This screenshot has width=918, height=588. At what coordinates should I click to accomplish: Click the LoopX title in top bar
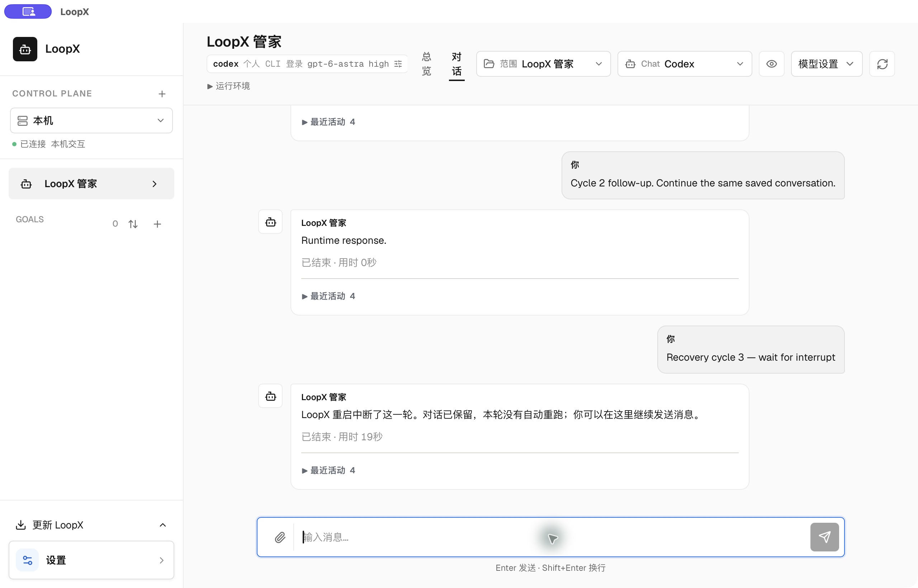[x=75, y=11]
